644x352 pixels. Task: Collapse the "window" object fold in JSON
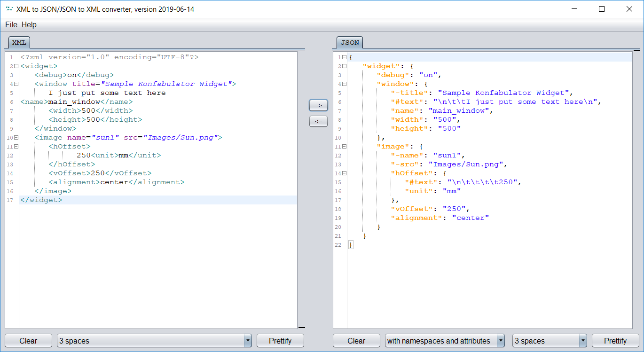(x=344, y=84)
